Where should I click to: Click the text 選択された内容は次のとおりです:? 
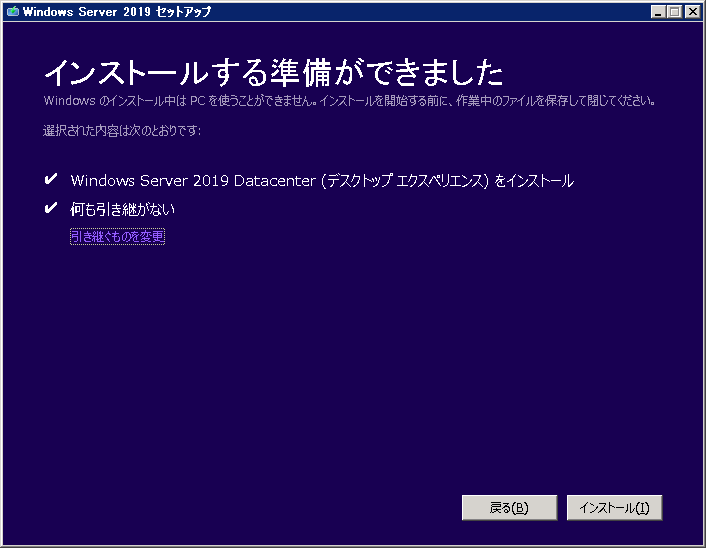tap(122, 131)
